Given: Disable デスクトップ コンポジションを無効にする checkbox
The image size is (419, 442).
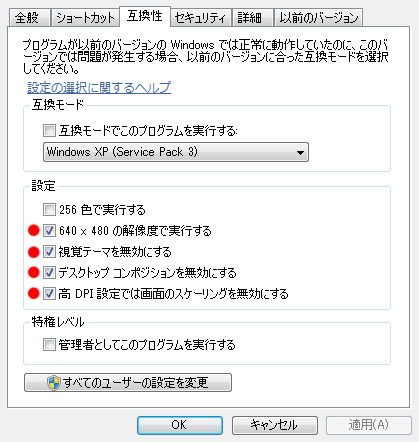Looking at the screenshot, I should (49, 272).
